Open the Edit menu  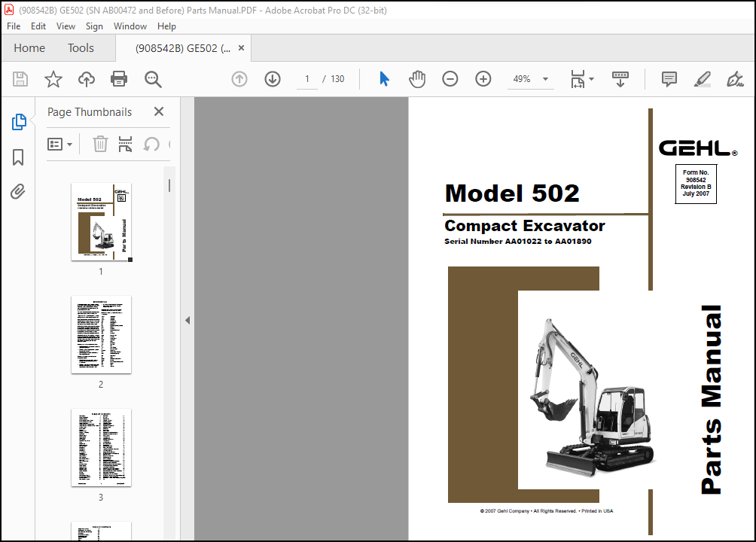38,26
